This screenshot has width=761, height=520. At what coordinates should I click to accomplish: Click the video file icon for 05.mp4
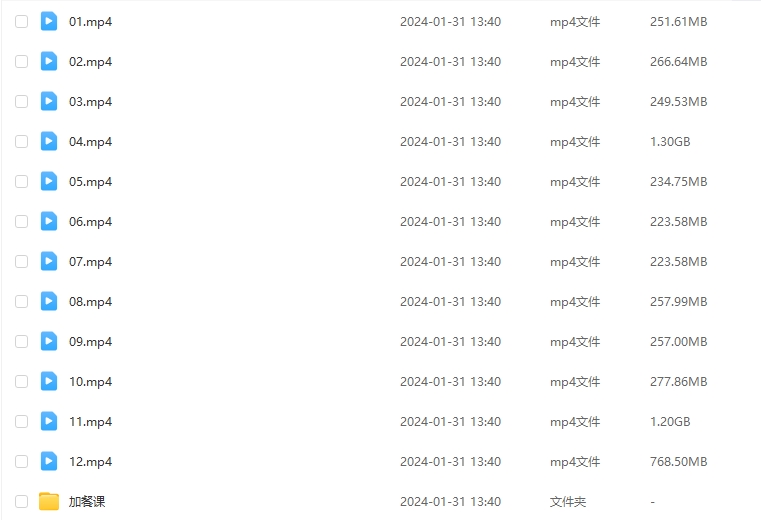click(49, 182)
